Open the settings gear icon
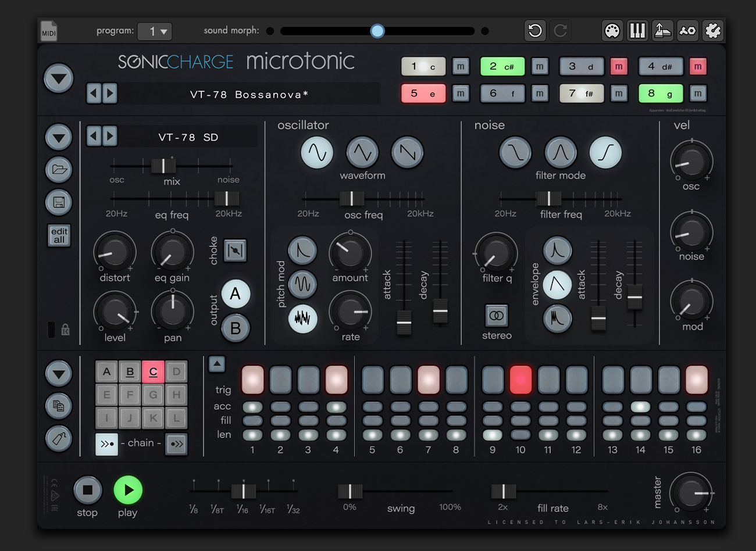 click(712, 30)
